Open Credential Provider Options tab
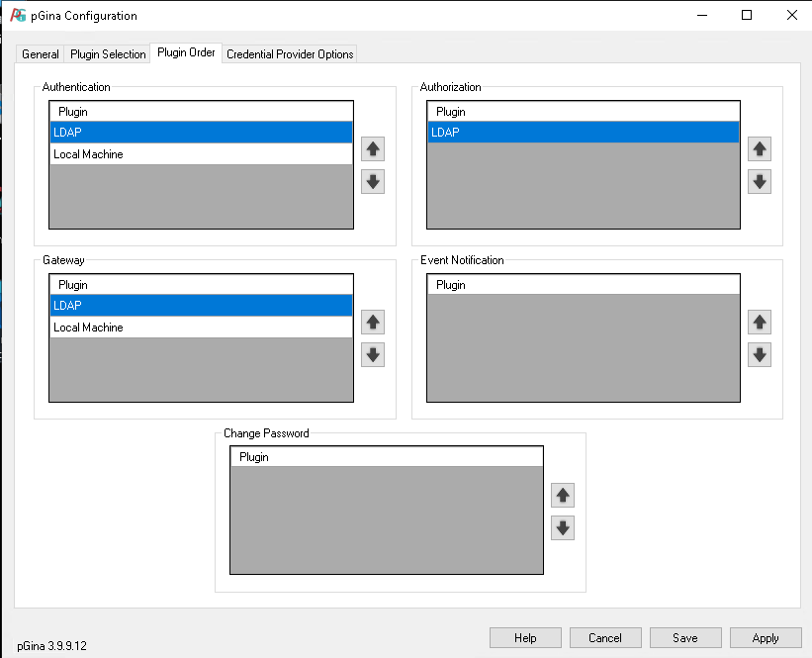Viewport: 812px width, 658px height. (x=290, y=54)
